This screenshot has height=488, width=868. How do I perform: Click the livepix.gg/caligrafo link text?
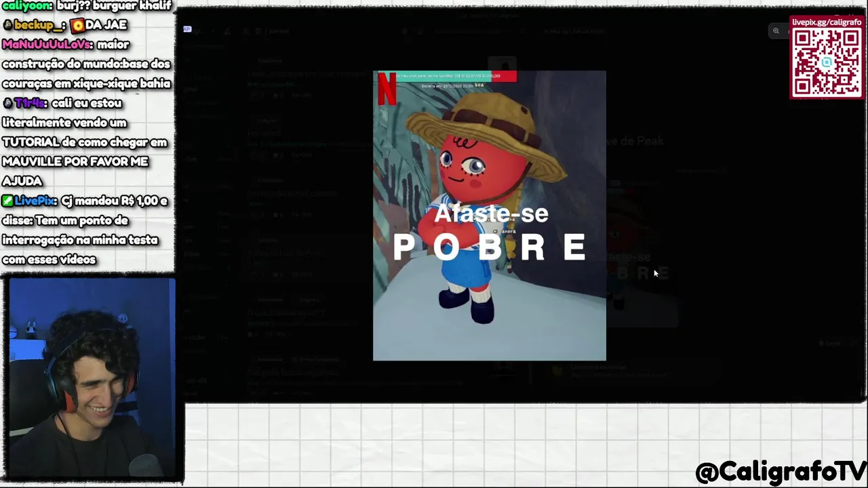tap(827, 22)
